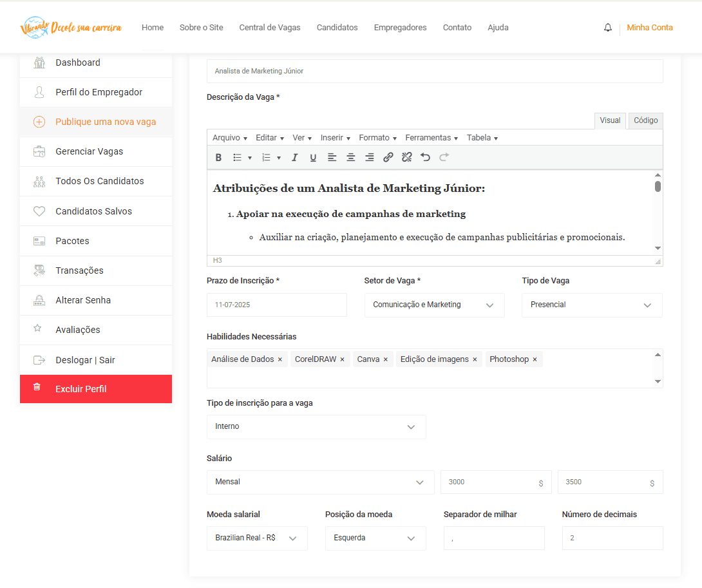Switch to Visual editor tab
Image resolution: width=702 pixels, height=588 pixels.
610,120
